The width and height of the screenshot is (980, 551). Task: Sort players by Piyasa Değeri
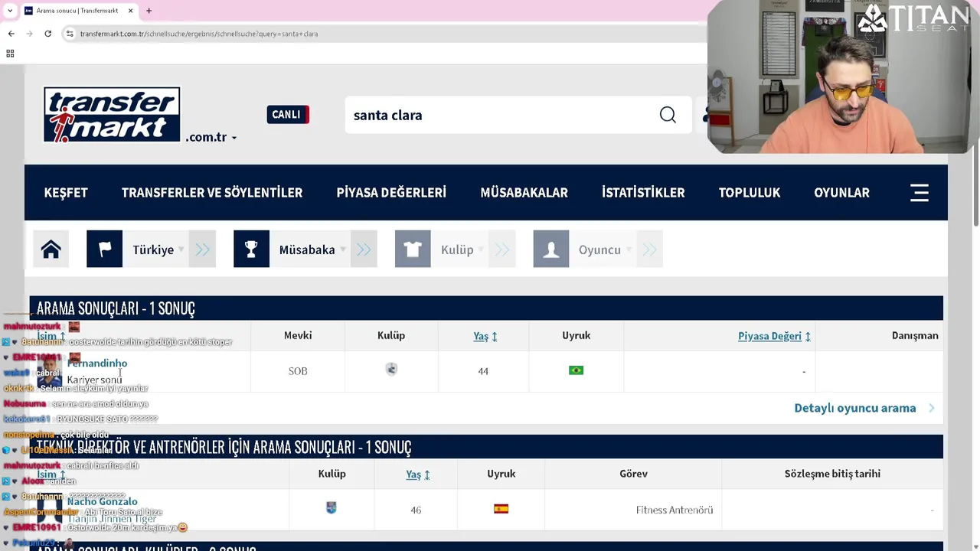tap(774, 336)
